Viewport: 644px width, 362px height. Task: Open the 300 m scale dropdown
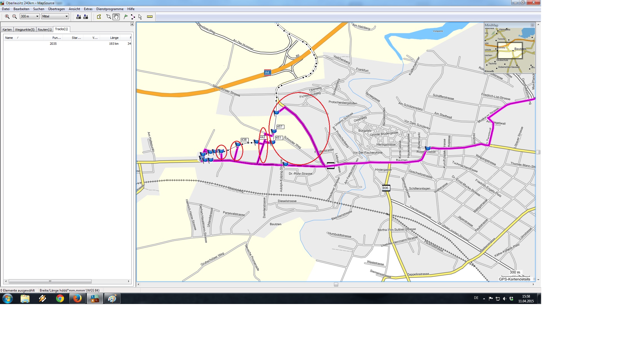[37, 16]
